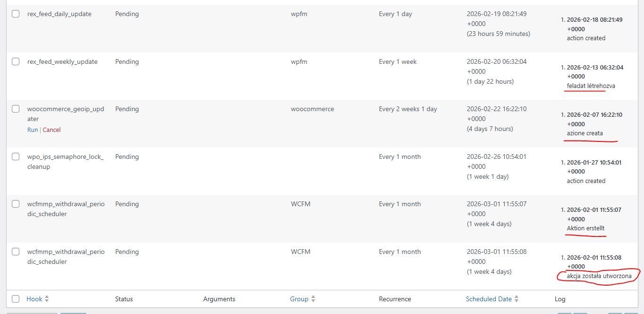Check the wcfmmp row scheduled at 11:55:07

point(16,204)
